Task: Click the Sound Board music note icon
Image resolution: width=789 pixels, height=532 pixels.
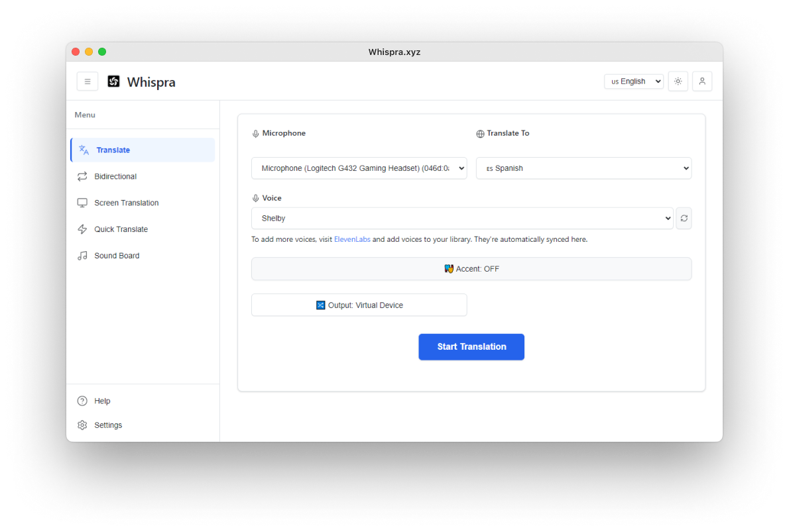Action: click(81, 256)
